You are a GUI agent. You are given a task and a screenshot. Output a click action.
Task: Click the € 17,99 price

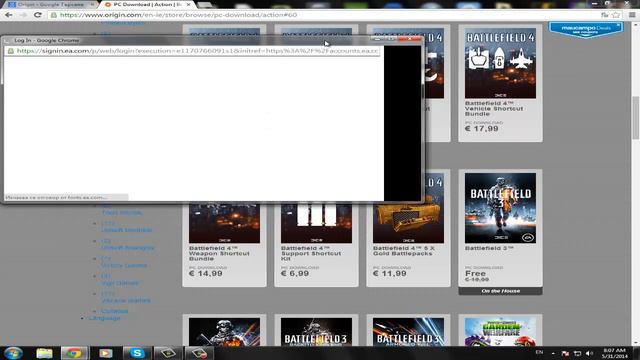482,129
